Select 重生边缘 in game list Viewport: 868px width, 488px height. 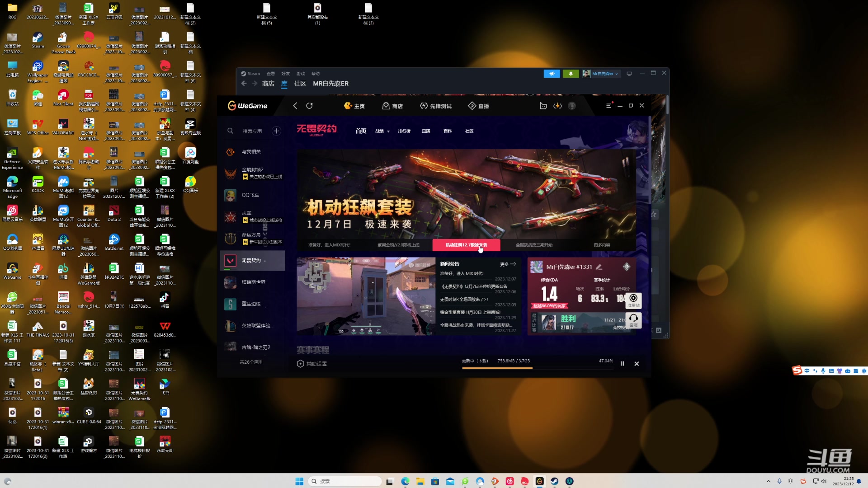[253, 304]
